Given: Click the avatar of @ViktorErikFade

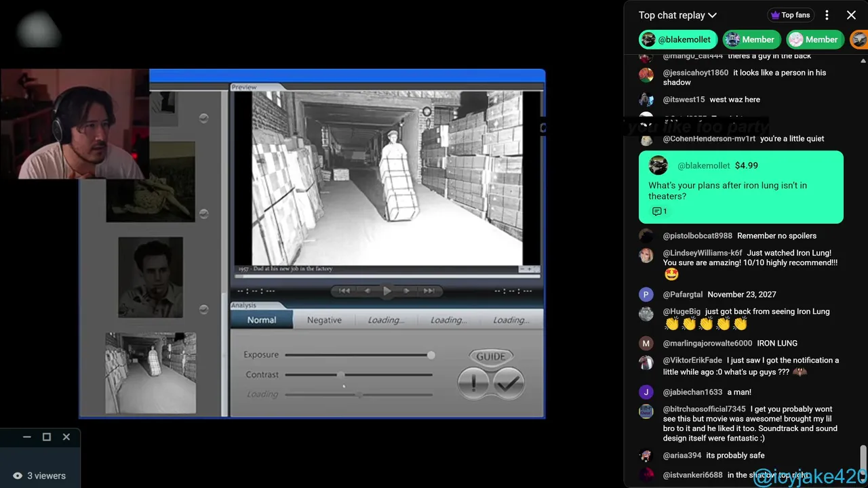Looking at the screenshot, I should tap(646, 363).
